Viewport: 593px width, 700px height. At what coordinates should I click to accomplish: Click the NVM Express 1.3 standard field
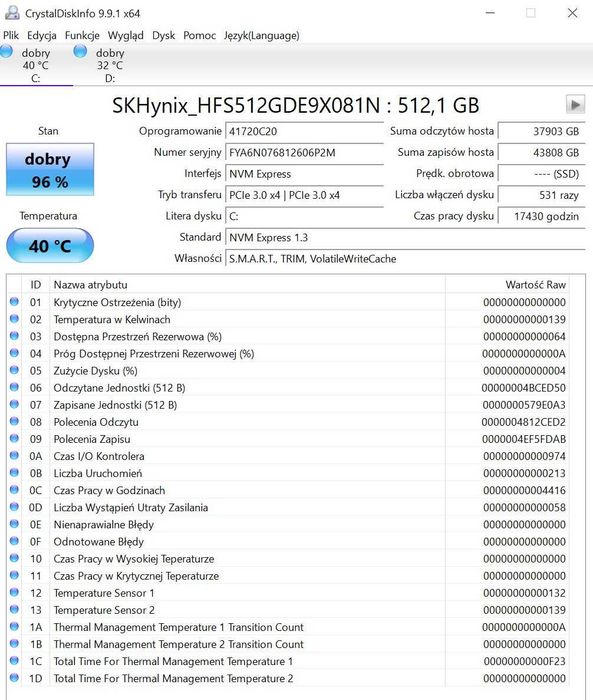coord(405,238)
